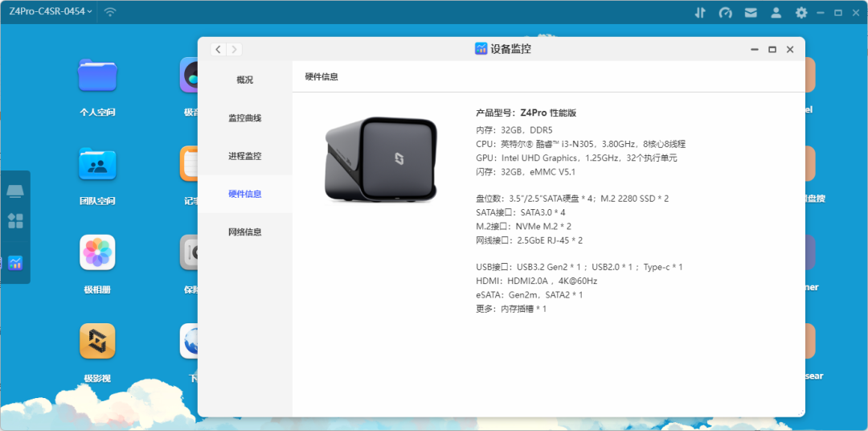The image size is (868, 431).
Task: Click the USB接口 specification line
Action: pos(579,267)
